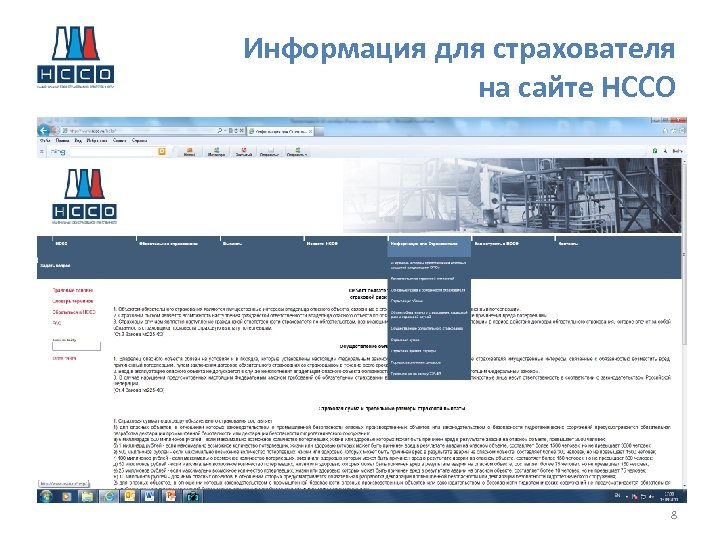Screen dimensions: 720x540
Task: Click the browser back arrow button
Action: click(x=44, y=130)
